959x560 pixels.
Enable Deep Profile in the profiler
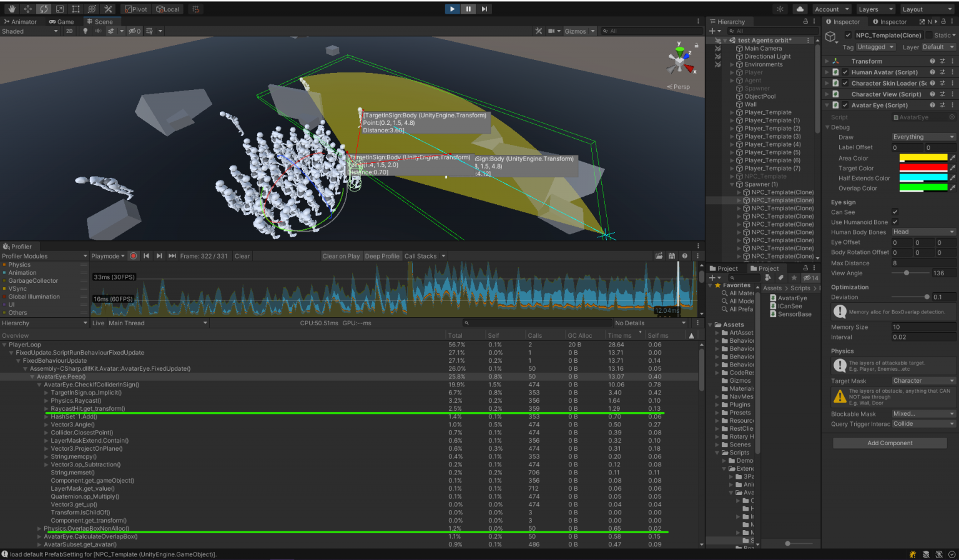pos(381,256)
